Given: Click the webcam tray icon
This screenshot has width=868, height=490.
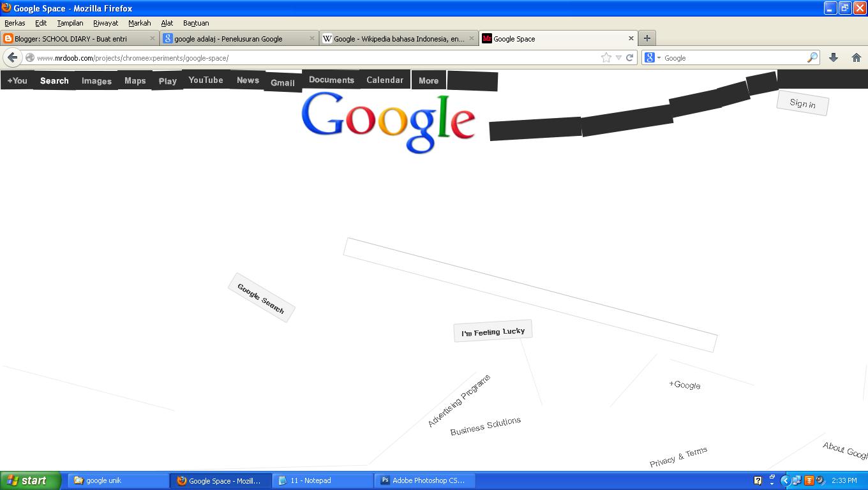Looking at the screenshot, I should [820, 480].
